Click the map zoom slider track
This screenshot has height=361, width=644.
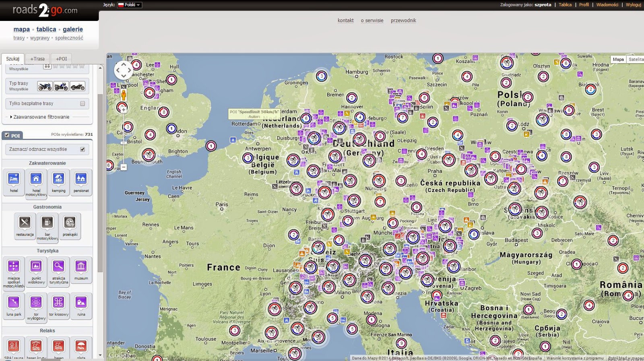(124, 138)
